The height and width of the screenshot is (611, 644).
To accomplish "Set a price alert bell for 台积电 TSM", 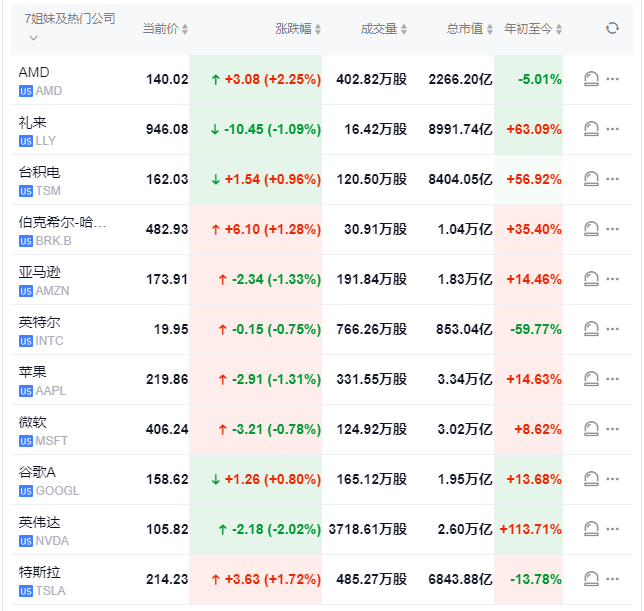I will tap(591, 179).
